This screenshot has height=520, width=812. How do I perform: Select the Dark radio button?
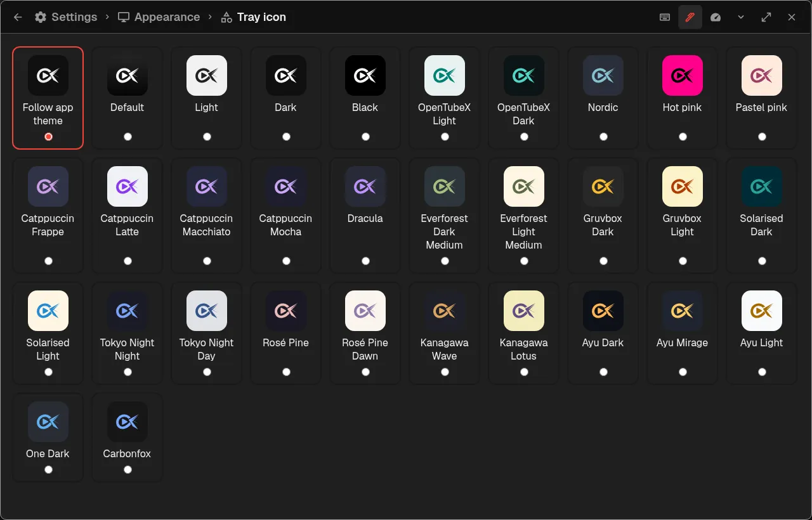coord(286,136)
